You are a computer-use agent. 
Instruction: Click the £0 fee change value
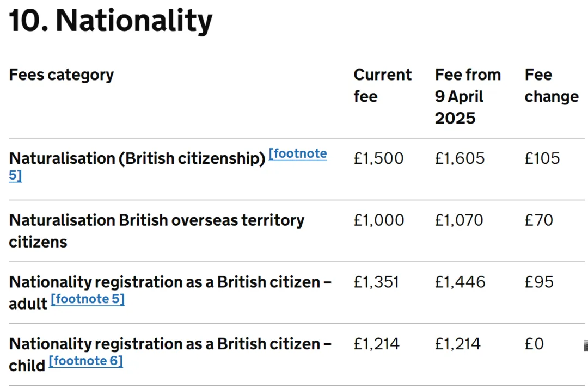(x=534, y=344)
